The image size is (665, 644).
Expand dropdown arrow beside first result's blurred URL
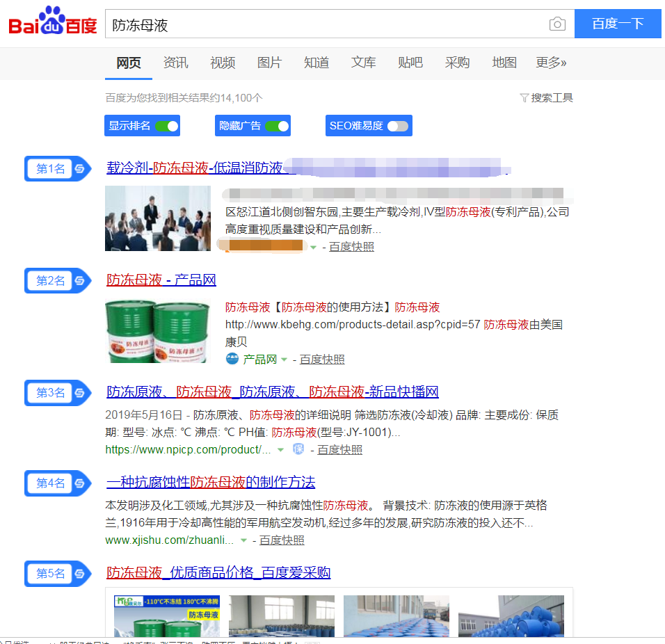pyautogui.click(x=314, y=247)
